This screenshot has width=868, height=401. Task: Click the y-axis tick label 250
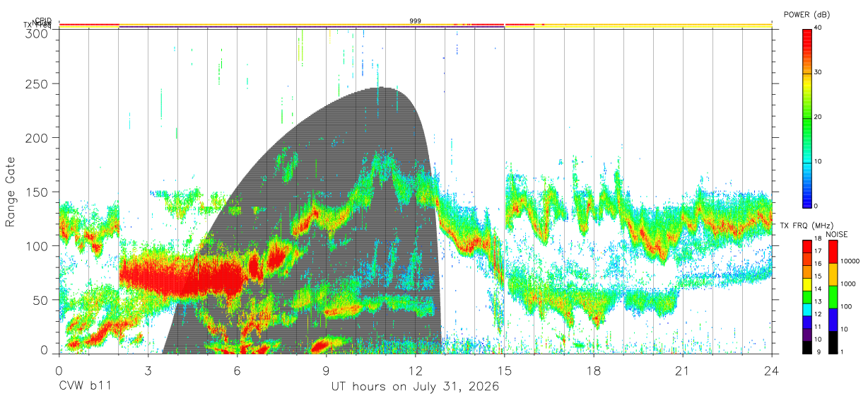pyautogui.click(x=36, y=83)
